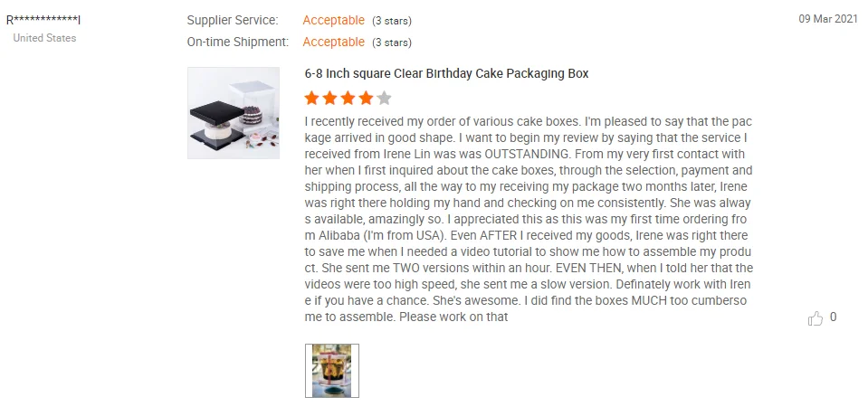The image size is (868, 407).
Task: Click the thumbs-up helpful icon
Action: click(816, 318)
